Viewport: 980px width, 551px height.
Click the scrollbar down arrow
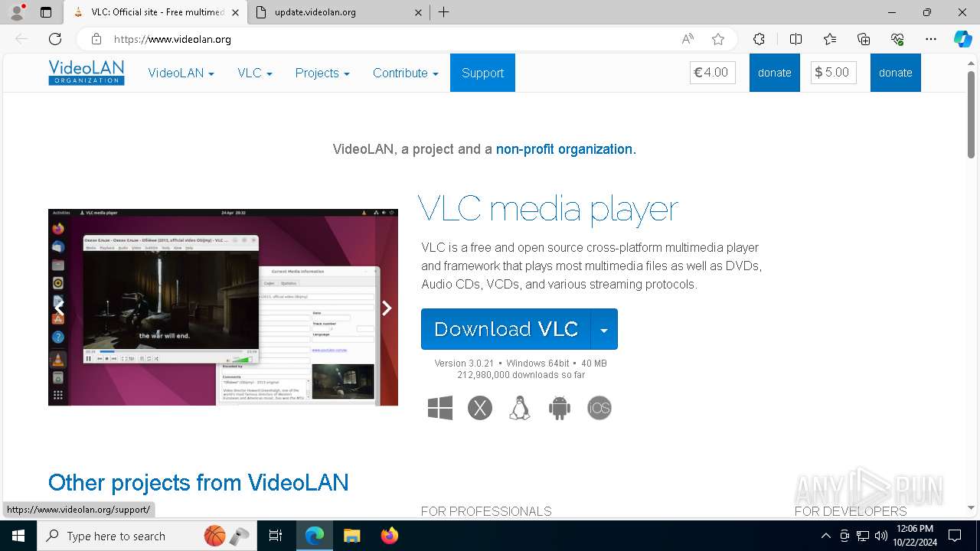(x=972, y=507)
